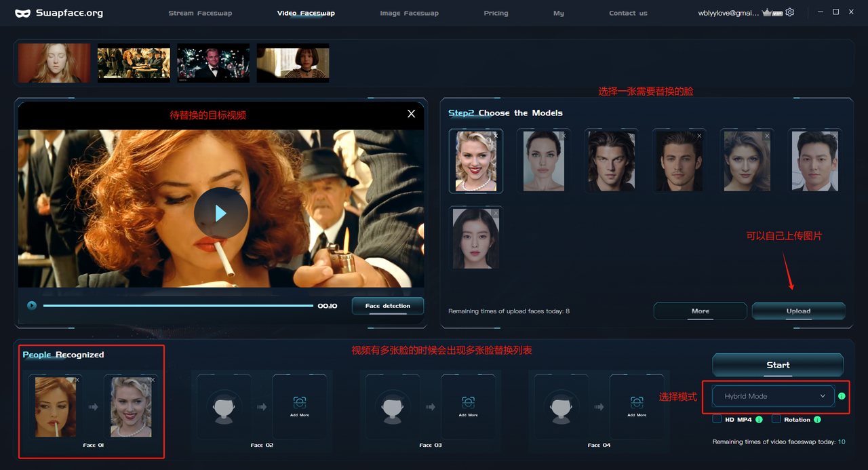Click the small play icon below video
The image size is (868, 470).
32,305
